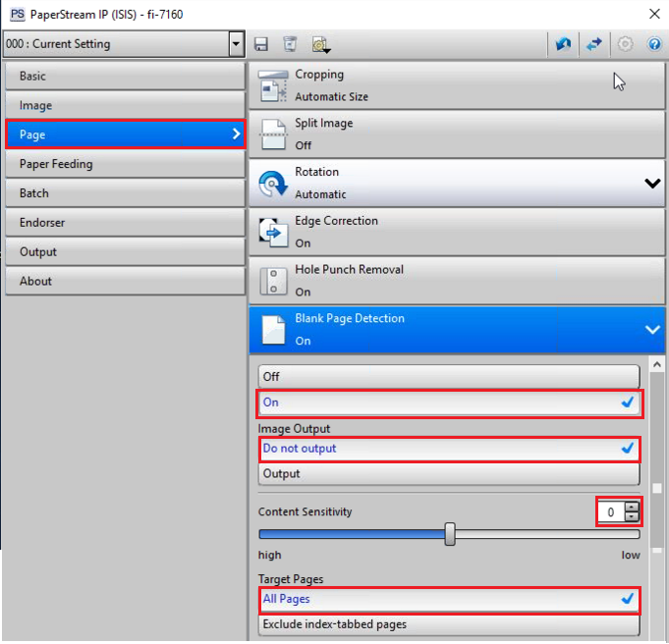Click the settings panel vertical scrollbar thumb

pos(657,459)
